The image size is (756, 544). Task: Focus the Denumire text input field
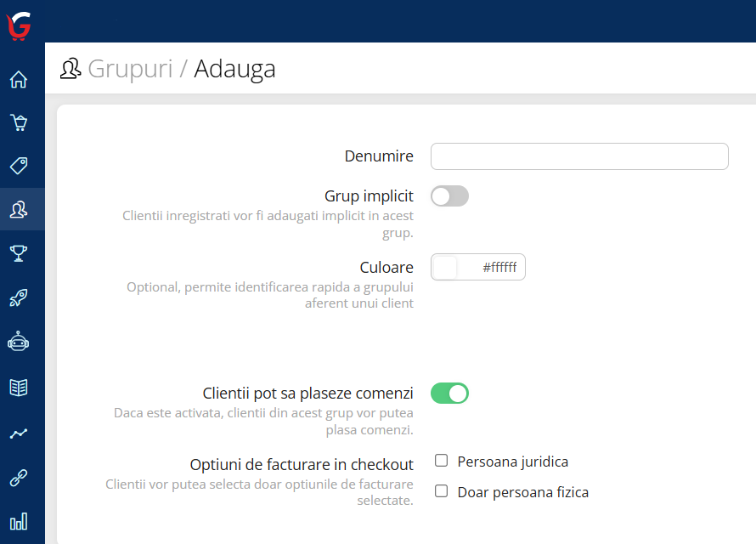(579, 156)
